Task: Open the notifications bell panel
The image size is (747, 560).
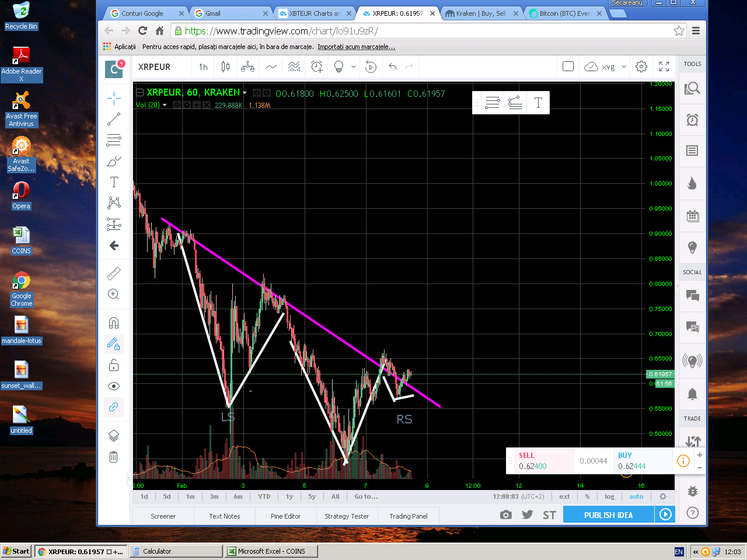Action: tap(692, 394)
